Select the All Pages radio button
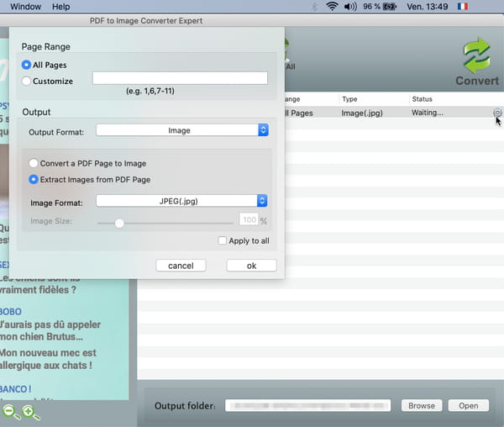The height and width of the screenshot is (427, 504). 26,65
